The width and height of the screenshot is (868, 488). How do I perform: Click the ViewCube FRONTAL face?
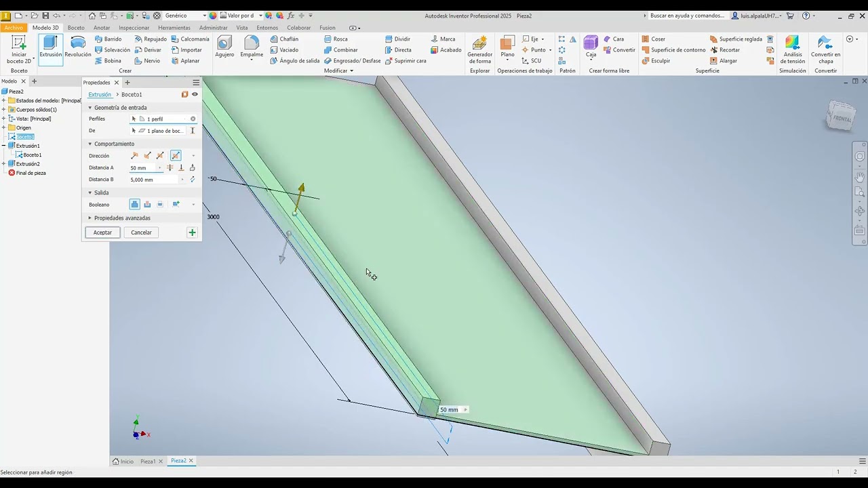click(x=841, y=117)
